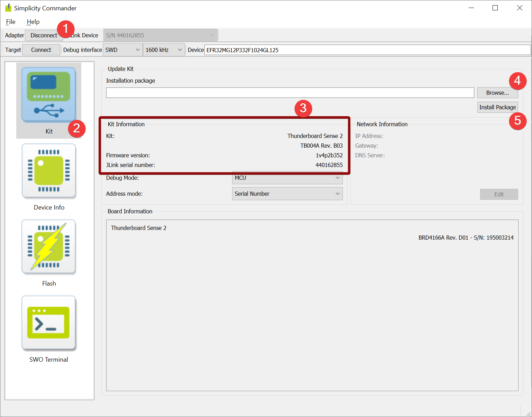This screenshot has width=532, height=417.
Task: Click the SWO Terminal sidebar label
Action: [x=49, y=360]
